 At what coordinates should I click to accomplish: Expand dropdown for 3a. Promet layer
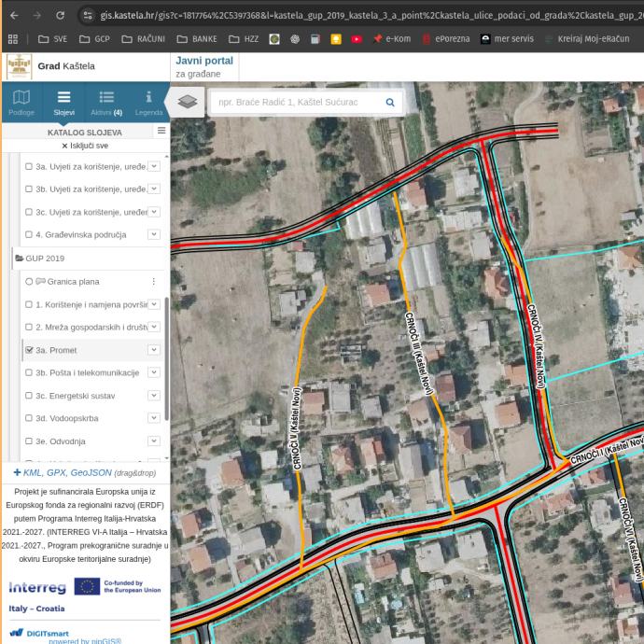pos(154,350)
